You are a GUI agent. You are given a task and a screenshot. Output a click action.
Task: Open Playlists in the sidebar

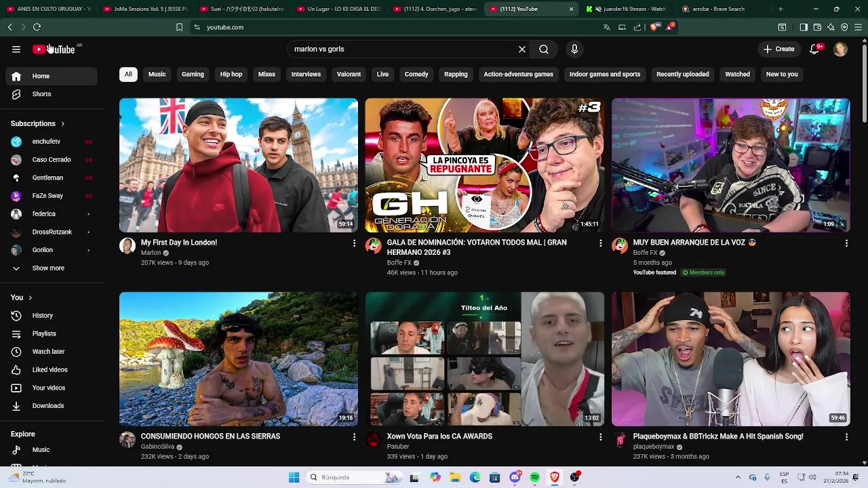pos(52,333)
